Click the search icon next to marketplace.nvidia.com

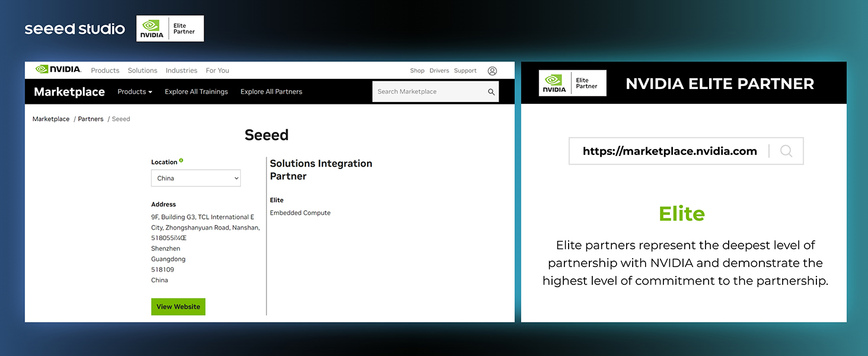tap(786, 151)
